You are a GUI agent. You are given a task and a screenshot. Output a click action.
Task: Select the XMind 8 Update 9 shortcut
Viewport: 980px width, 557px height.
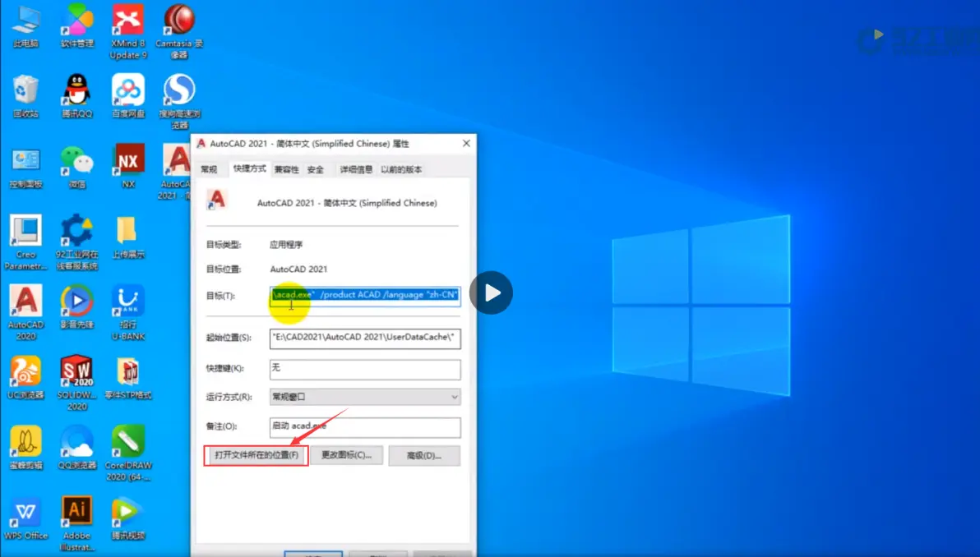128,32
